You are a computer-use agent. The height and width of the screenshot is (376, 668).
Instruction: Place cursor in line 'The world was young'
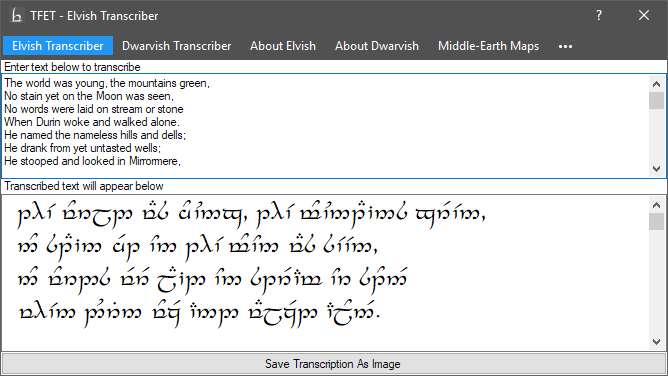[x=107, y=83]
